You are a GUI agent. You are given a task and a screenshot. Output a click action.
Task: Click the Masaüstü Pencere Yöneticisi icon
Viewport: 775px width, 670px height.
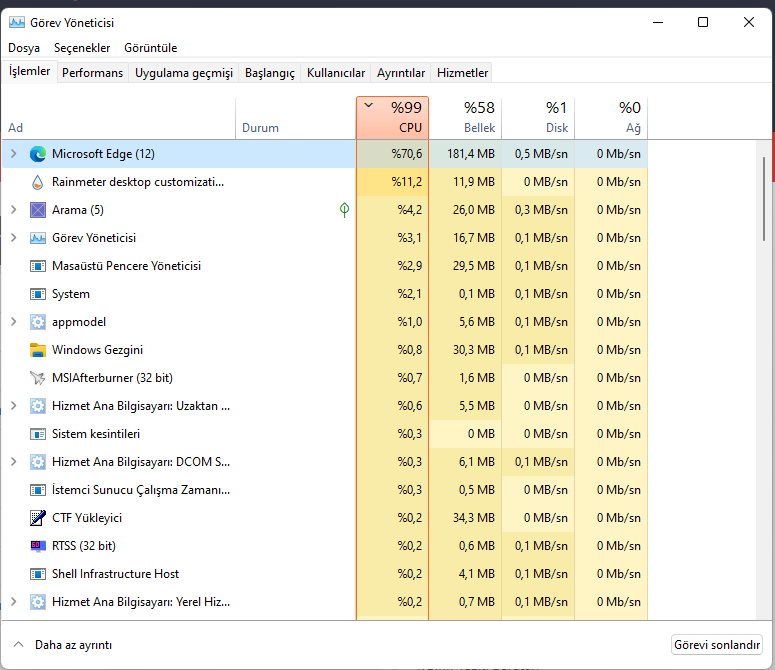pyautogui.click(x=38, y=266)
